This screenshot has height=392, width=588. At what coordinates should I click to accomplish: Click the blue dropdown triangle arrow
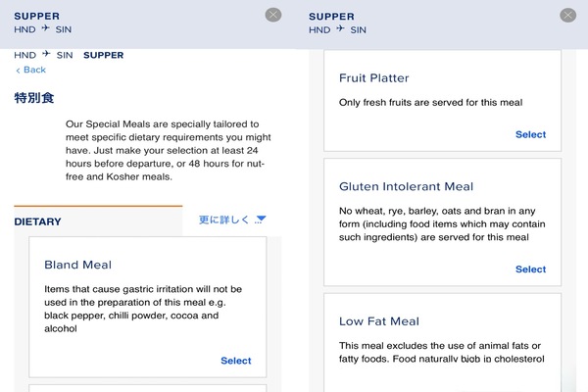tap(261, 220)
